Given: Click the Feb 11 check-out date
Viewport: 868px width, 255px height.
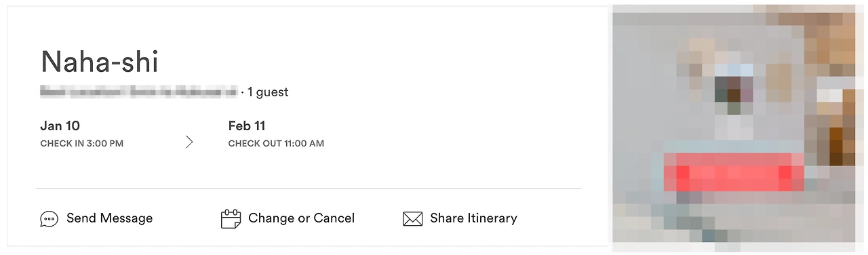Looking at the screenshot, I should coord(247,125).
